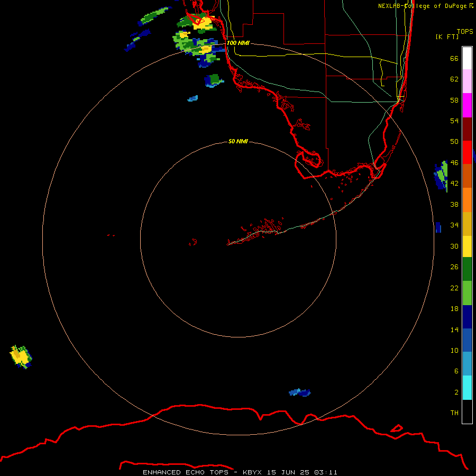This screenshot has height=476, width=476.
Task: Click the legend value "66"
Action: 454,59
